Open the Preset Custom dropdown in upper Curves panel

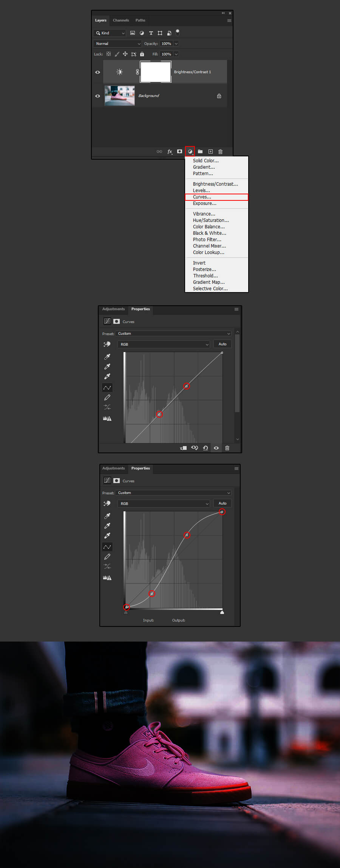pos(173,334)
